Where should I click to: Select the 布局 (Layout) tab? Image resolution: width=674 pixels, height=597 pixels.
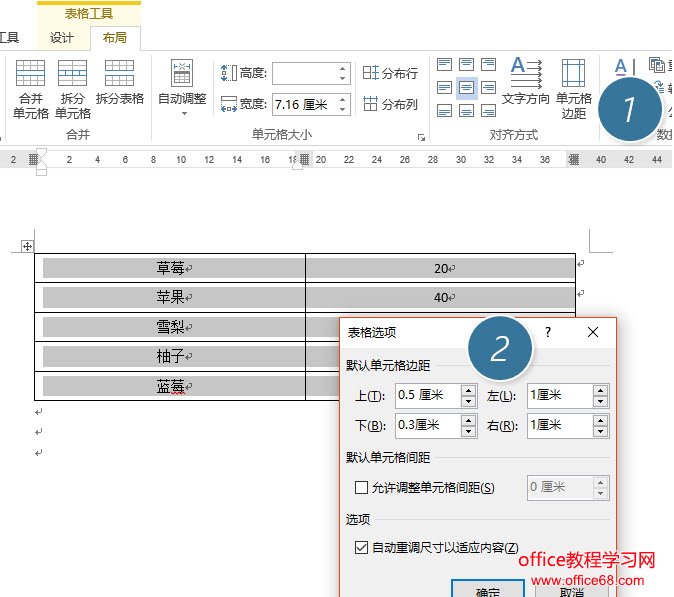[x=115, y=37]
